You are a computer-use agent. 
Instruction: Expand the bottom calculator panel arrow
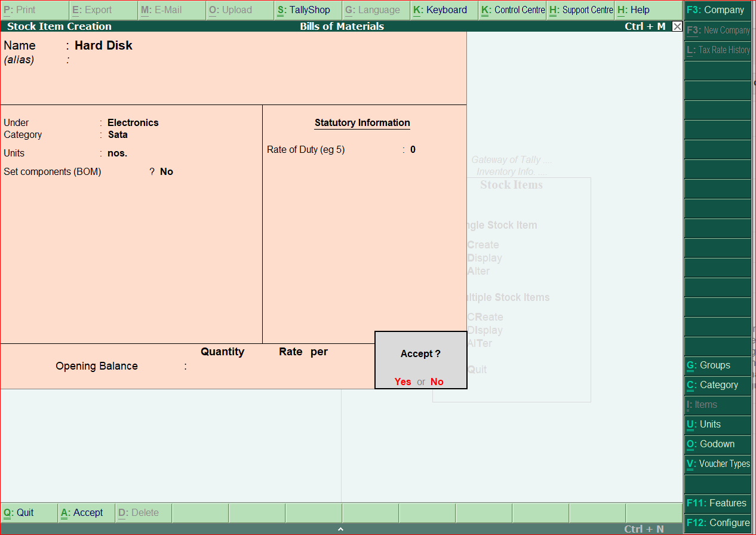pyautogui.click(x=340, y=529)
